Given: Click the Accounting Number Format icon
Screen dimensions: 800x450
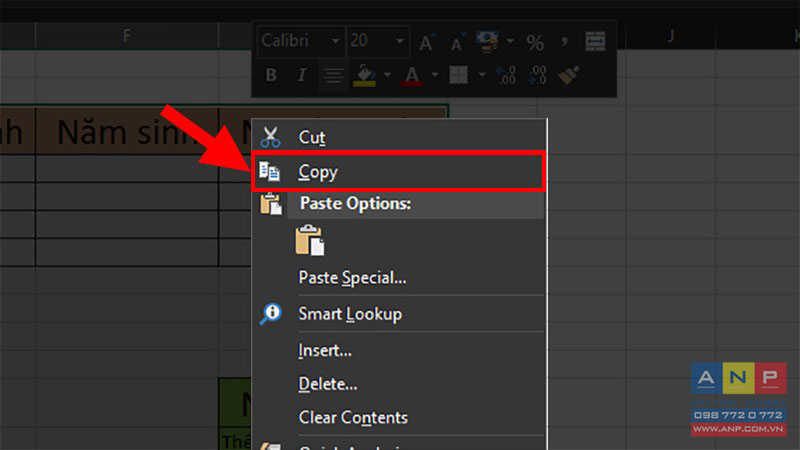Looking at the screenshot, I should [487, 41].
